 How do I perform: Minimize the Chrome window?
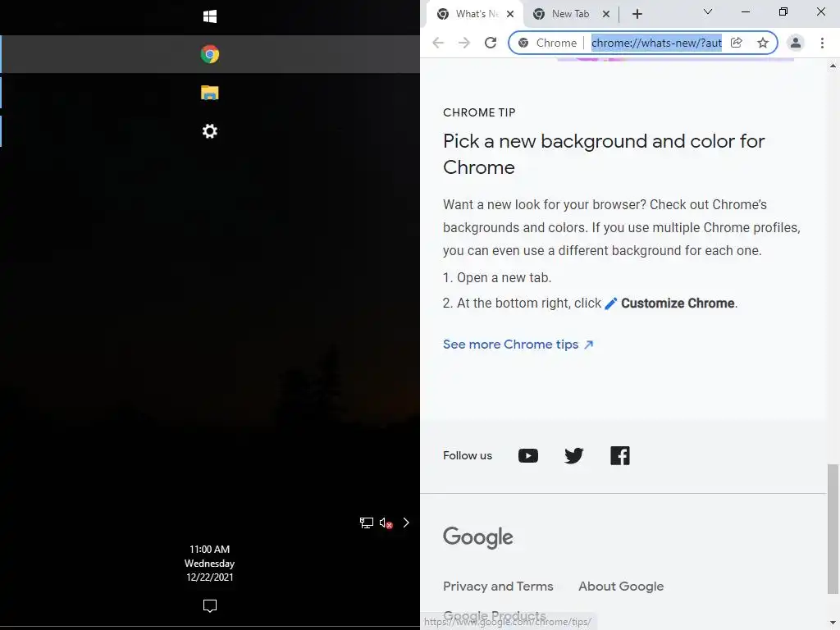745,11
